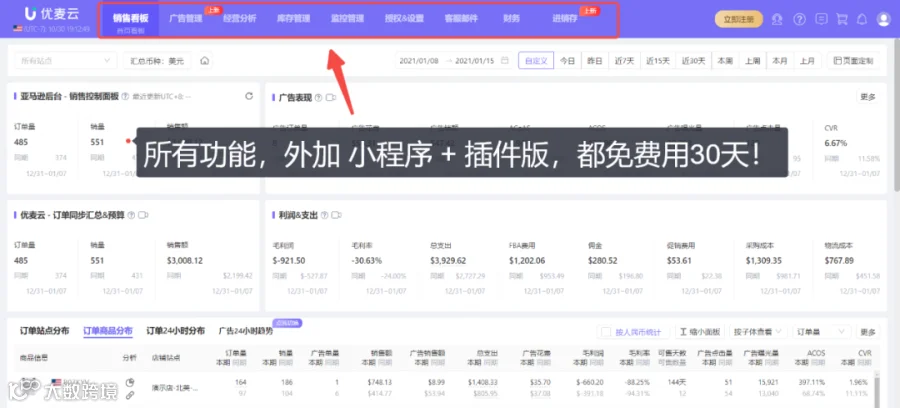
Task: Open the message feedback icon in header
Action: coord(821,19)
